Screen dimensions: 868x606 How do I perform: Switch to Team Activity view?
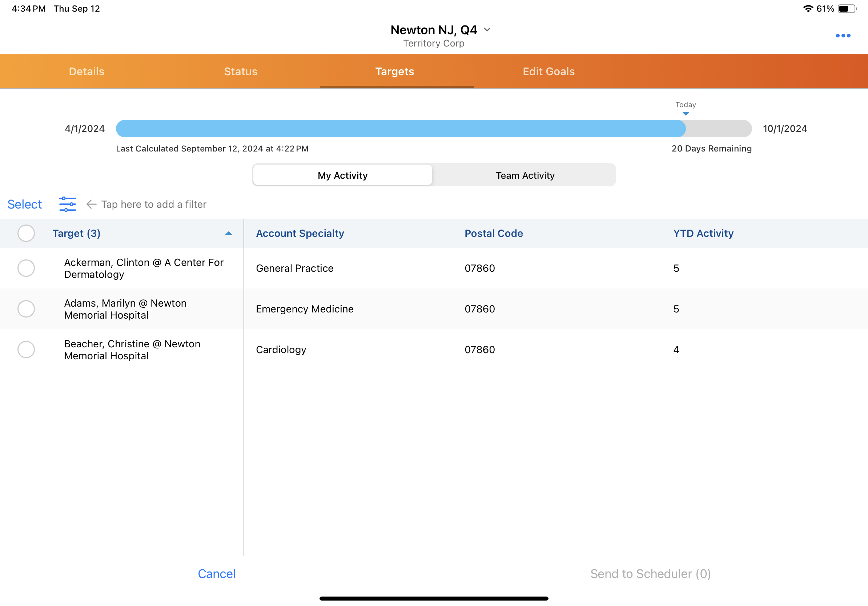pyautogui.click(x=525, y=175)
